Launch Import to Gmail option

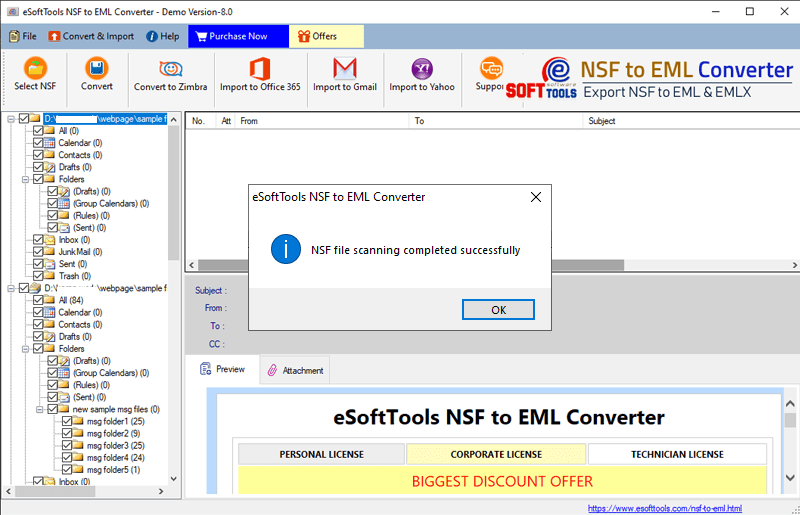(345, 69)
